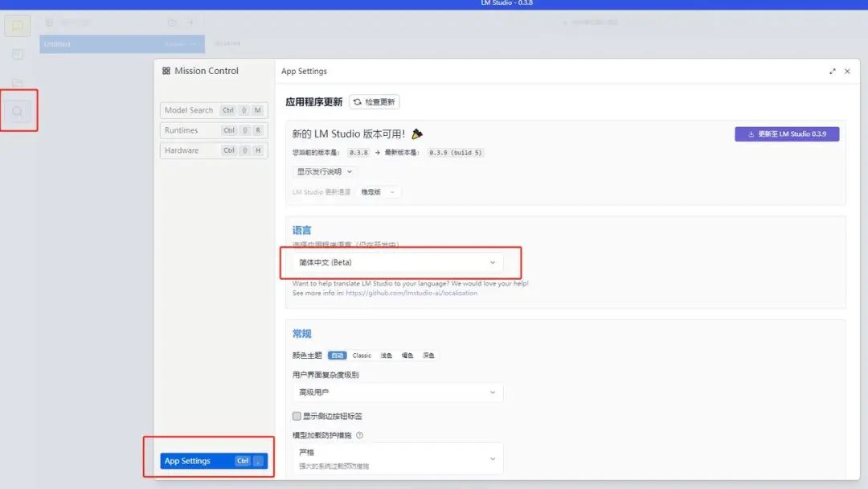Close the App Settings dialog
This screenshot has width=868, height=489.
[x=847, y=72]
